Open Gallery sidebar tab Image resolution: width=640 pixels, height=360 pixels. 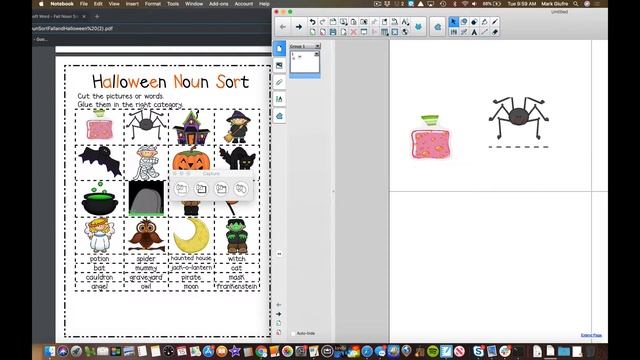[279, 65]
